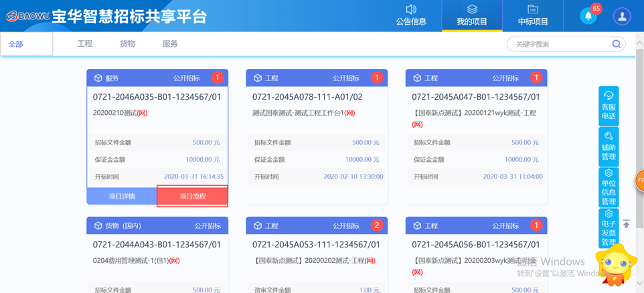The image size is (644, 293).
Task: Click the search magnifier icon
Action: pos(616,44)
